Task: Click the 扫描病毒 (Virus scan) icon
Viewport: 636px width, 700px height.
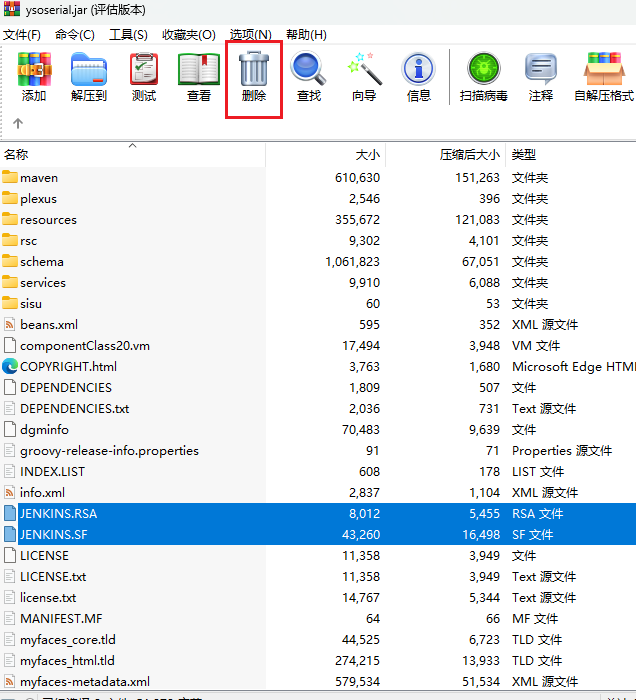Action: 484,68
